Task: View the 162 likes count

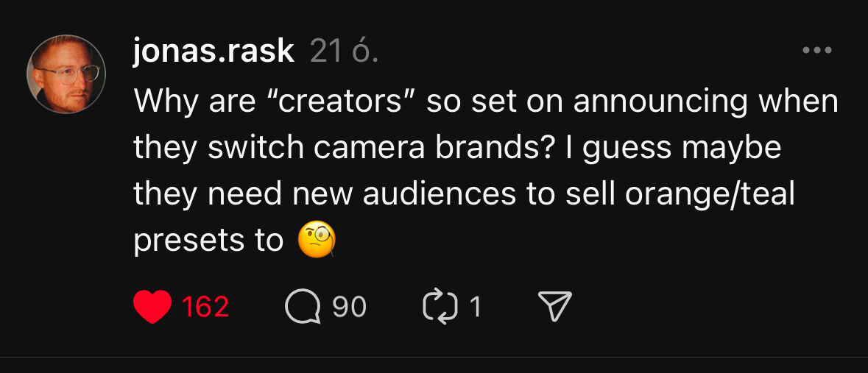Action: pos(205,307)
